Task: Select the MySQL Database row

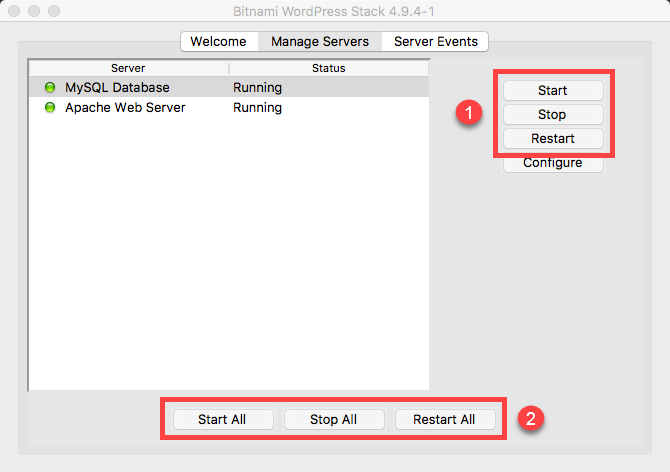Action: (x=229, y=87)
